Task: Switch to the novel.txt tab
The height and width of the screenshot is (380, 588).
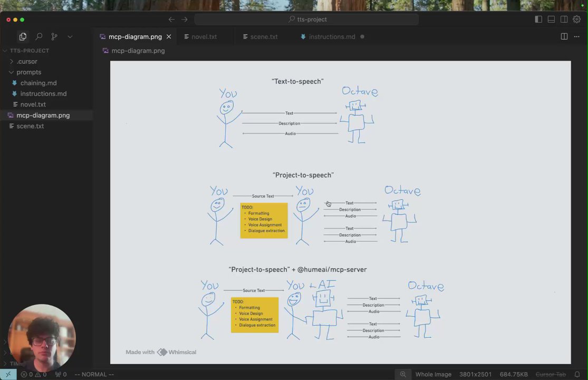Action: 204,37
